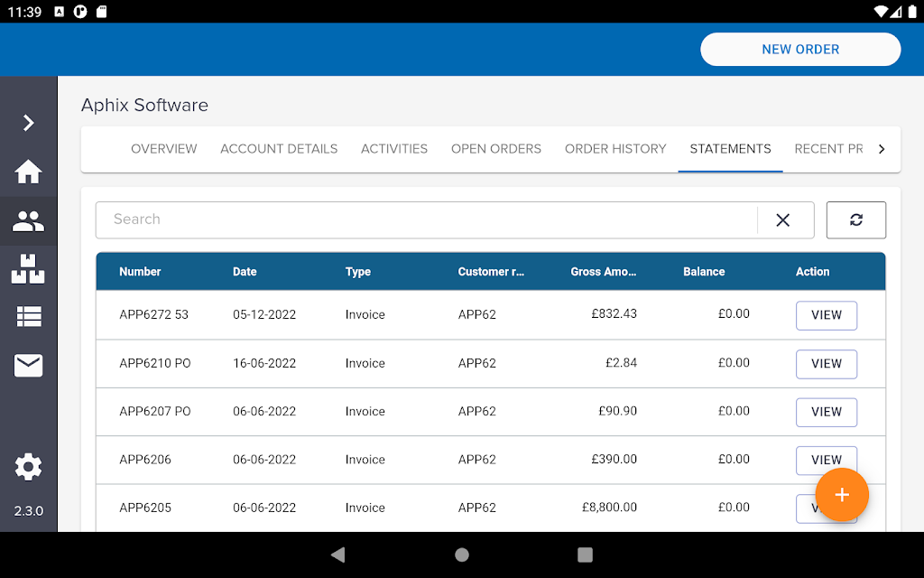The height and width of the screenshot is (578, 924).
Task: View invoice APP6272 53
Action: (x=826, y=315)
